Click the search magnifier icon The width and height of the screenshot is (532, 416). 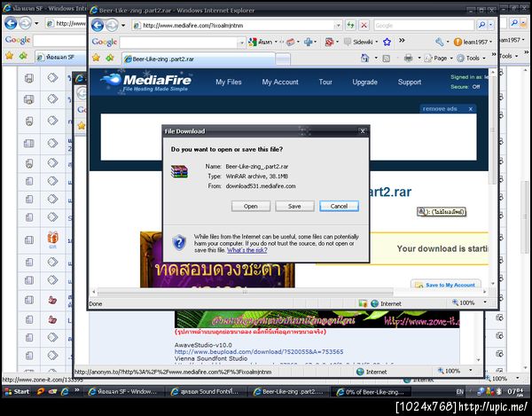tap(481, 25)
